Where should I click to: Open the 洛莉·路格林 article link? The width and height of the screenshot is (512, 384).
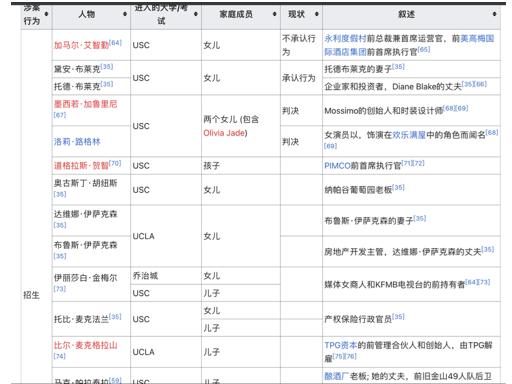pos(77,142)
